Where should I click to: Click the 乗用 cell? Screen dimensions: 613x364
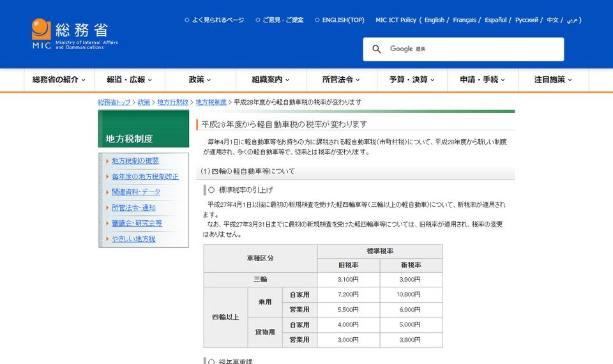(265, 302)
